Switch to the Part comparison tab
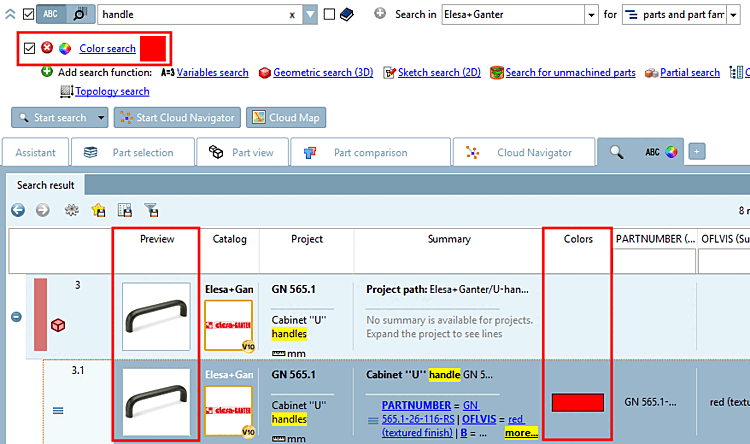 click(371, 153)
